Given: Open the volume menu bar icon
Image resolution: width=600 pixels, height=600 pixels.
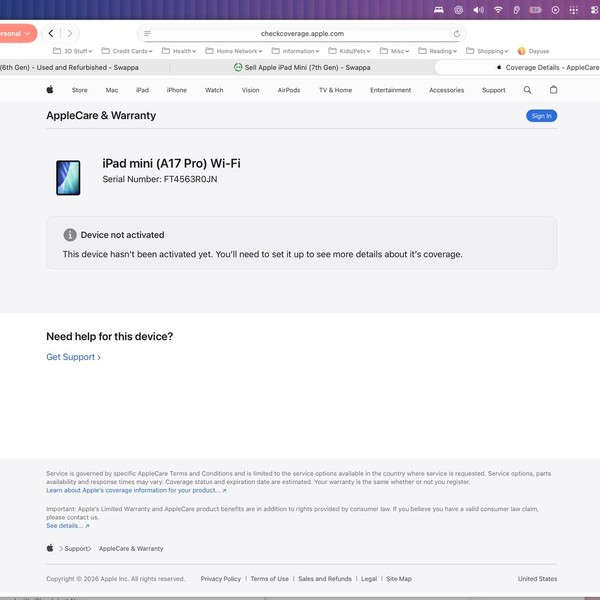Looking at the screenshot, I should point(478,10).
